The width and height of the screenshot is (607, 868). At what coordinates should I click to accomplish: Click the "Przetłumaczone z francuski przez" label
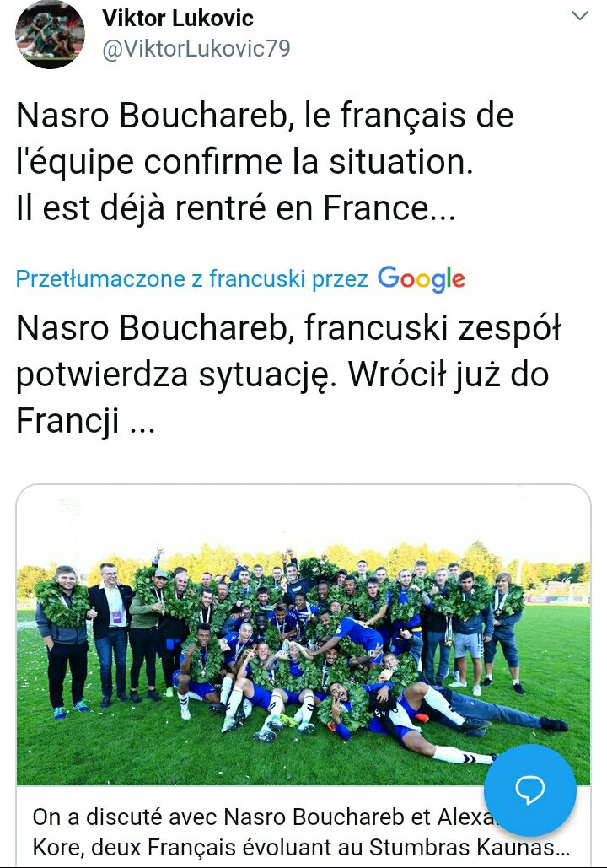coord(192,278)
